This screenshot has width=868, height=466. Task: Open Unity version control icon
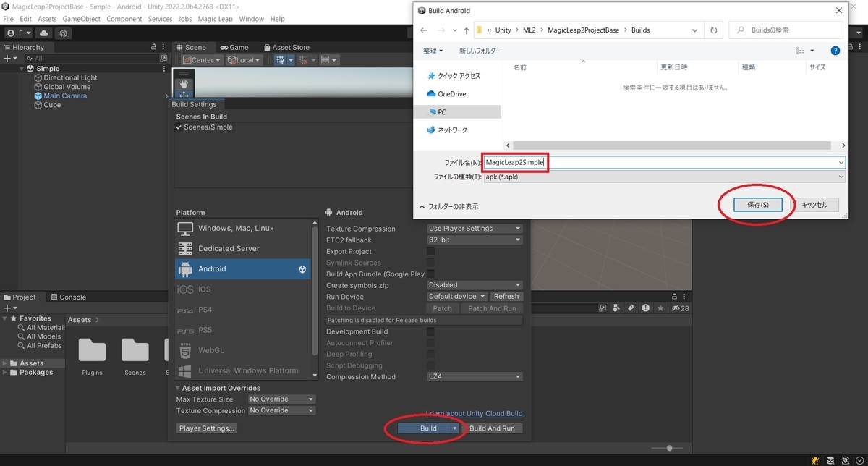click(x=64, y=33)
